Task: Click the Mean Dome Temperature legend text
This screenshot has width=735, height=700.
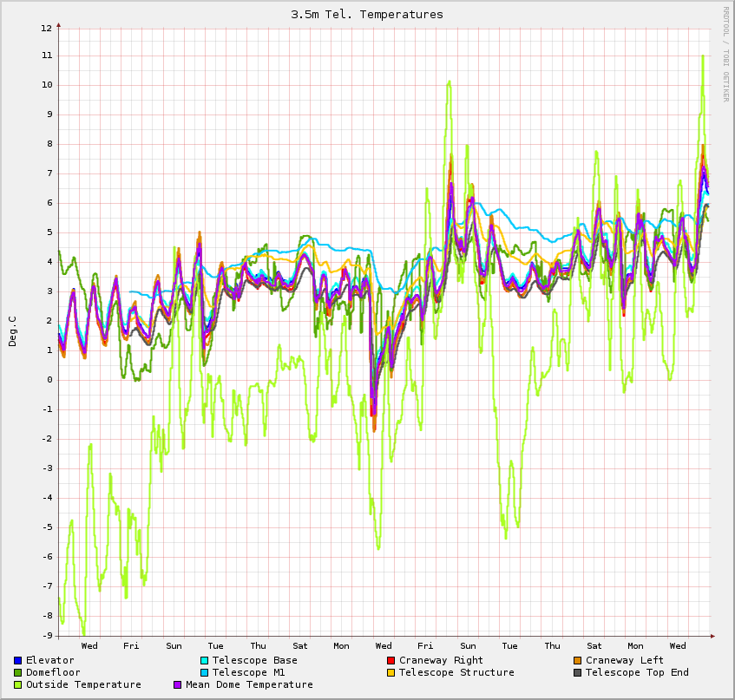Action: coord(249,685)
